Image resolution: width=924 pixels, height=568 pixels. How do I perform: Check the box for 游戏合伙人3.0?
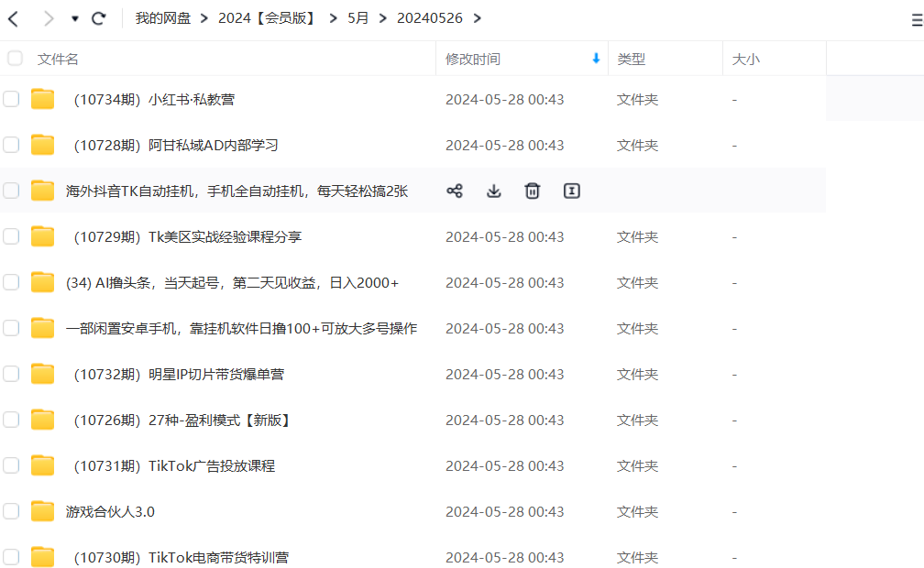tap(11, 511)
